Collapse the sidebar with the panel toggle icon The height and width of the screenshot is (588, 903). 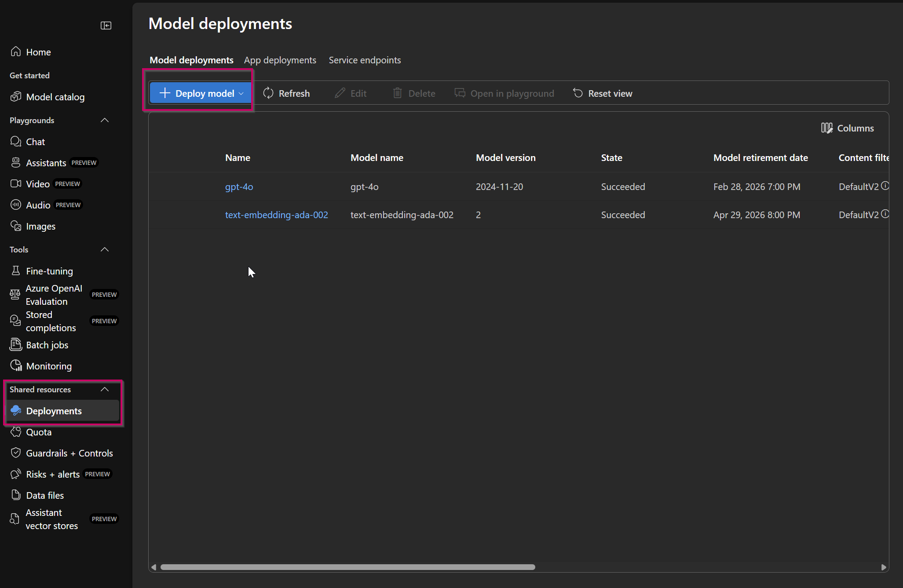pyautogui.click(x=106, y=26)
